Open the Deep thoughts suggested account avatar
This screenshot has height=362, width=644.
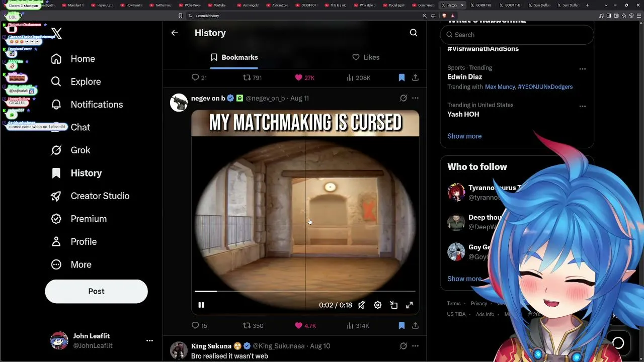pos(456,222)
